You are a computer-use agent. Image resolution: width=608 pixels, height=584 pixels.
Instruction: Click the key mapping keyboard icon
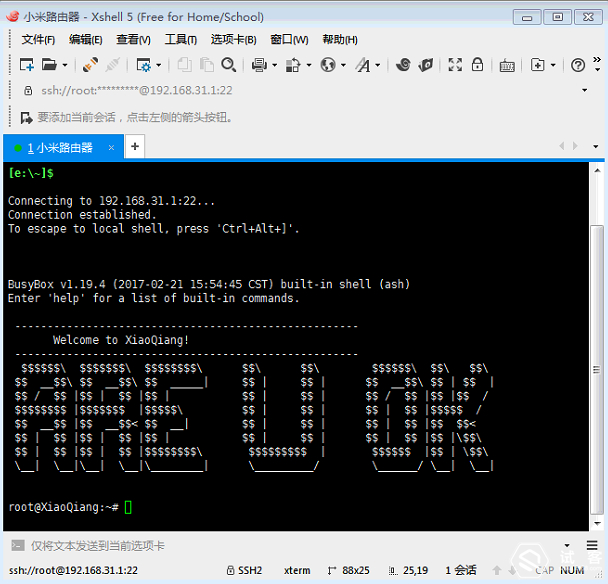pyautogui.click(x=507, y=66)
